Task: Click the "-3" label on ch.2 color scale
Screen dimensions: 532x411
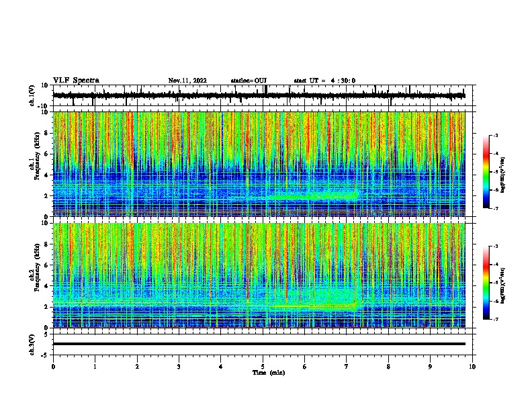Action: point(495,246)
